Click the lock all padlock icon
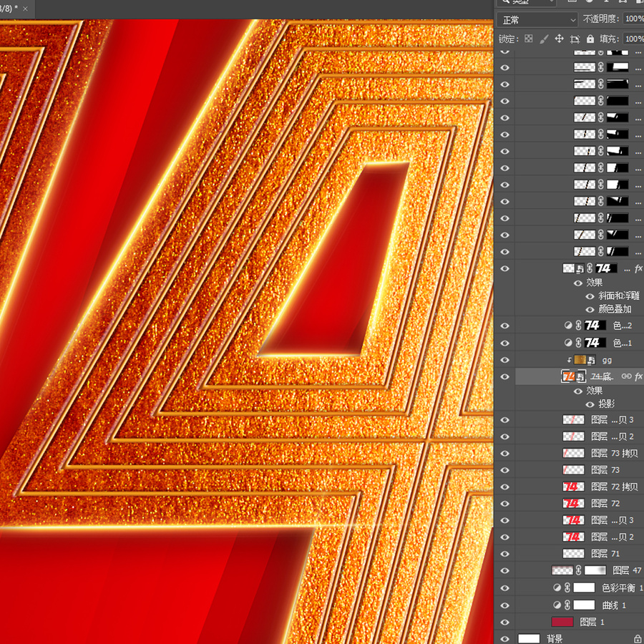Viewport: 644px width, 644px height. click(x=590, y=39)
